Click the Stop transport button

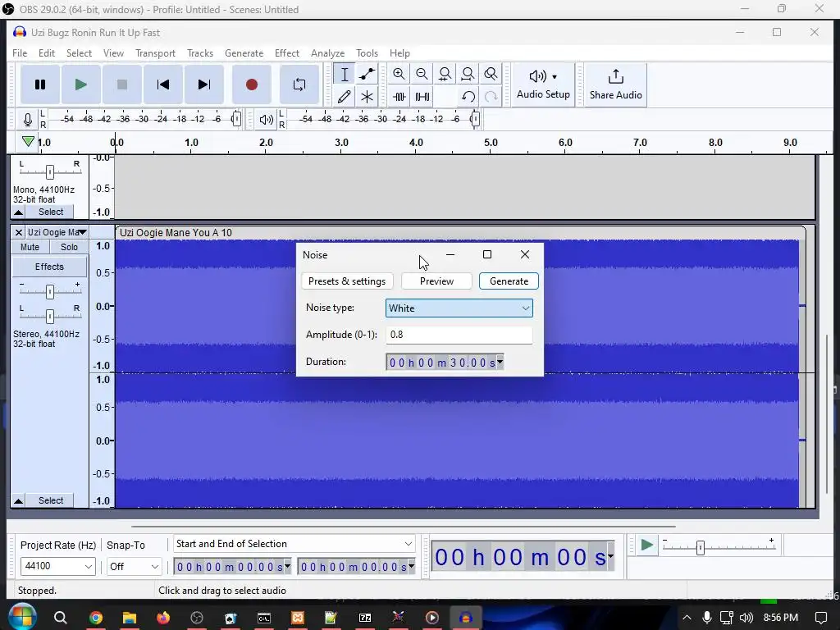pos(122,84)
